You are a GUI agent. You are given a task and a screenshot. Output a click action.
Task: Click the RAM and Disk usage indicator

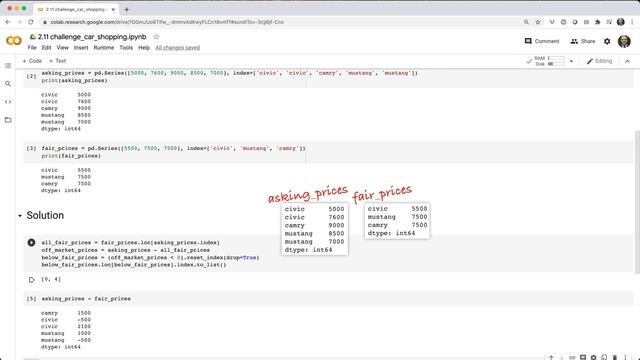tap(549, 61)
